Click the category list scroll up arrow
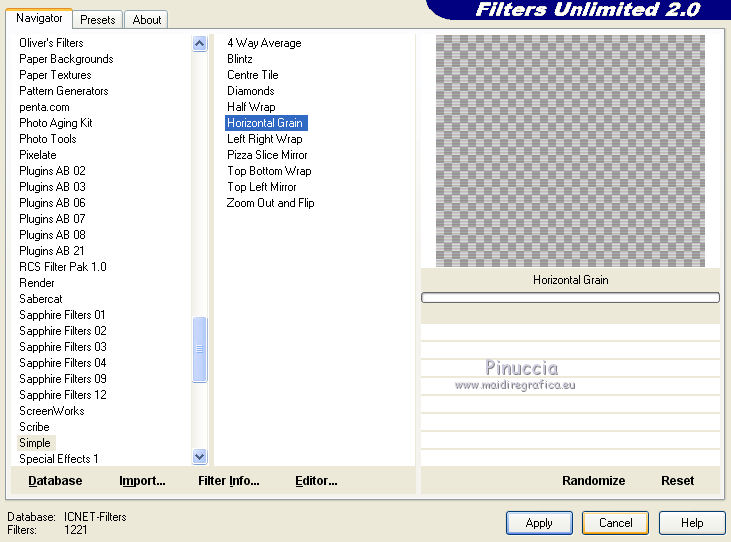 (x=200, y=44)
